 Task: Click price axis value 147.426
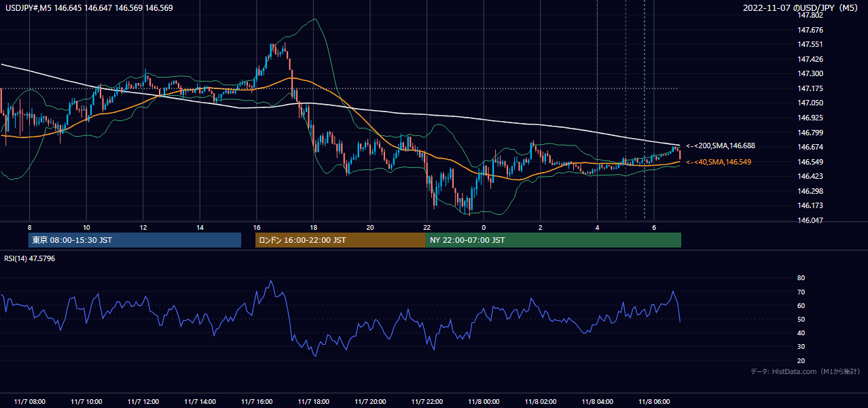(x=810, y=59)
